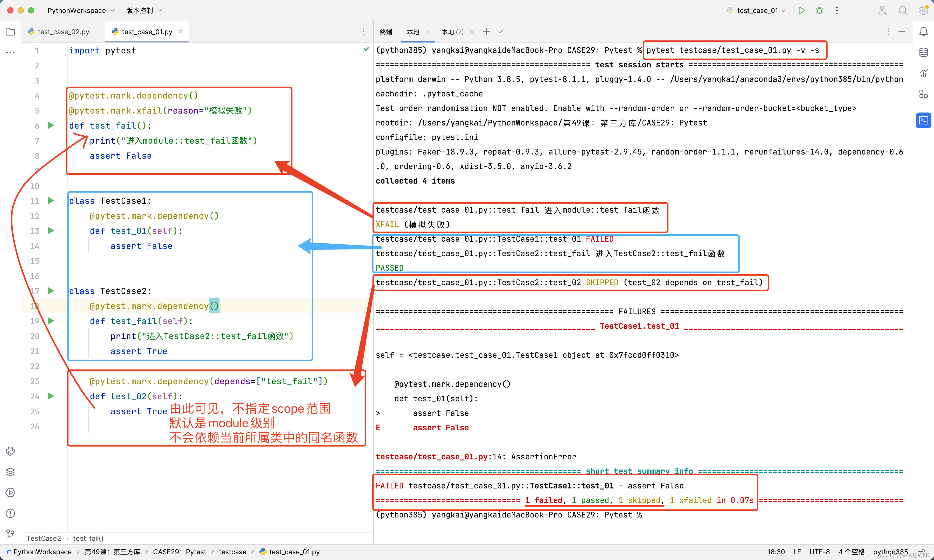Change UTF-8 file encoding in status bar
The height and width of the screenshot is (560, 934).
(820, 552)
